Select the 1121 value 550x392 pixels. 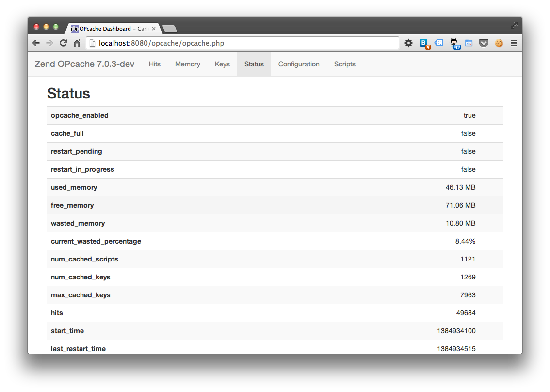tap(468, 260)
